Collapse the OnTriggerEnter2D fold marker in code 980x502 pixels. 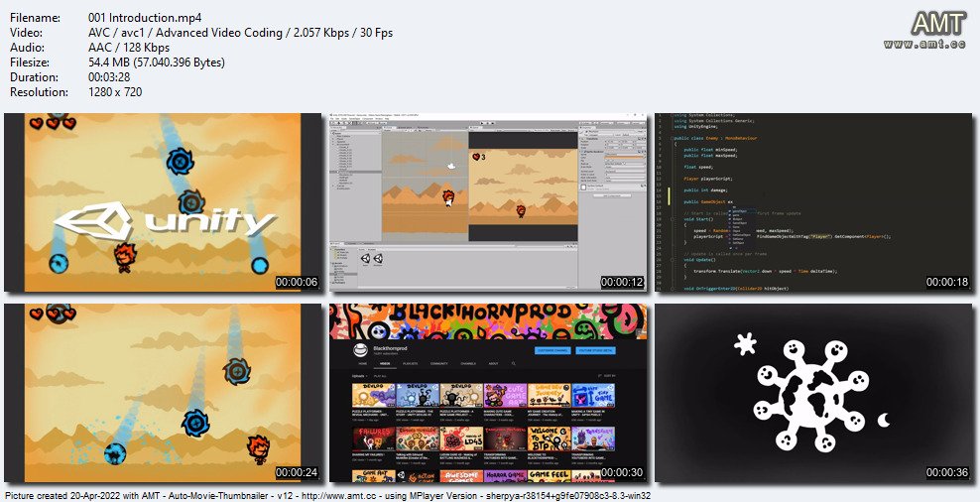click(x=672, y=289)
